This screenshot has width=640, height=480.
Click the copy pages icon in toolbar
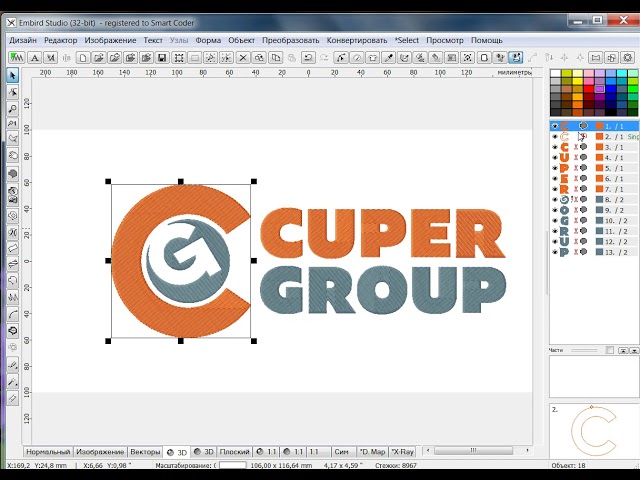[x=276, y=58]
